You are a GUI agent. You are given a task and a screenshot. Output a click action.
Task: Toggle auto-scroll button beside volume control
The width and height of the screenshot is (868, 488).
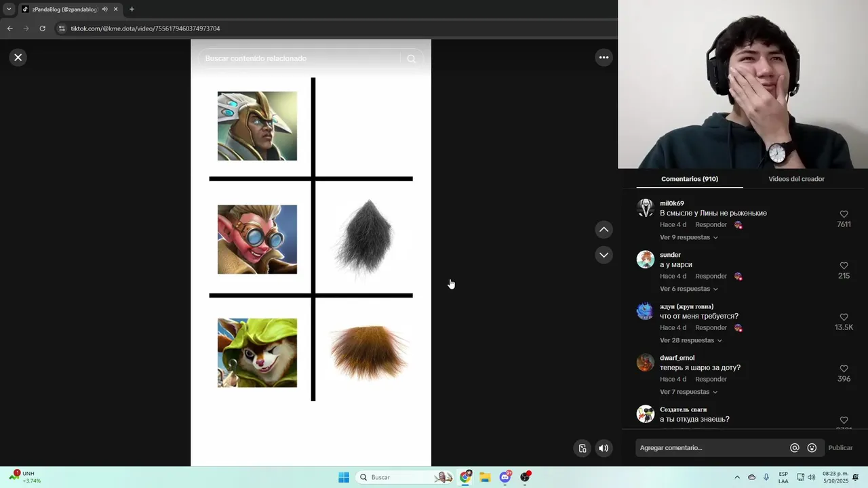coord(583,448)
